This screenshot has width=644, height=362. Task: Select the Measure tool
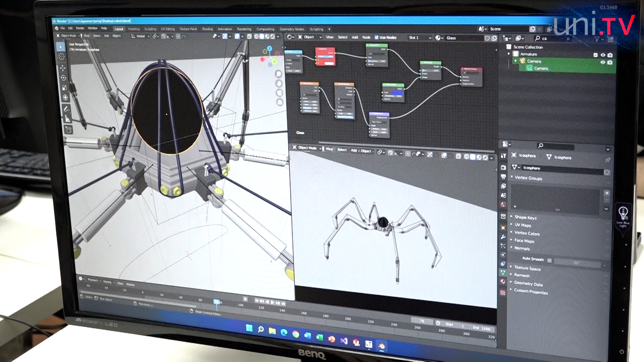pos(67,119)
